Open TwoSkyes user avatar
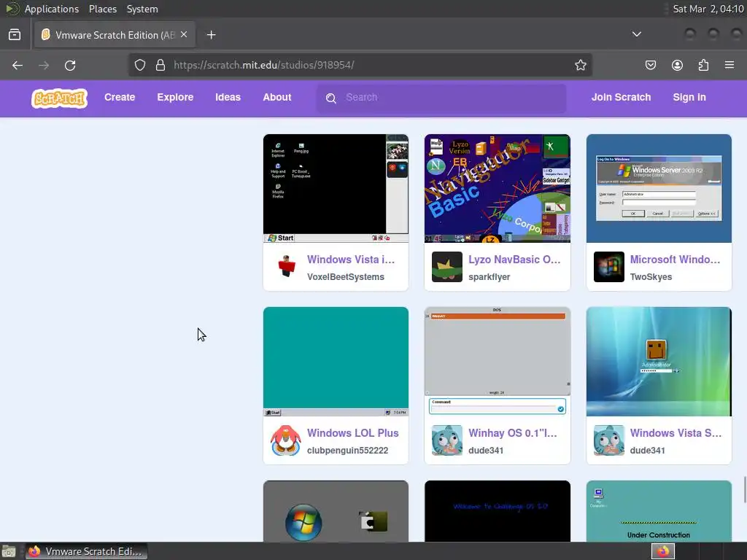 pyautogui.click(x=609, y=267)
